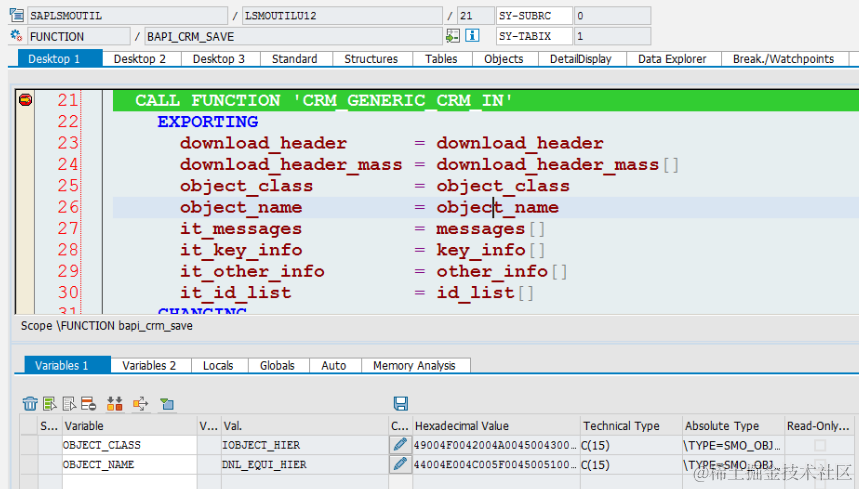The image size is (859, 489).
Task: Open the Structures tab
Action: pos(371,59)
